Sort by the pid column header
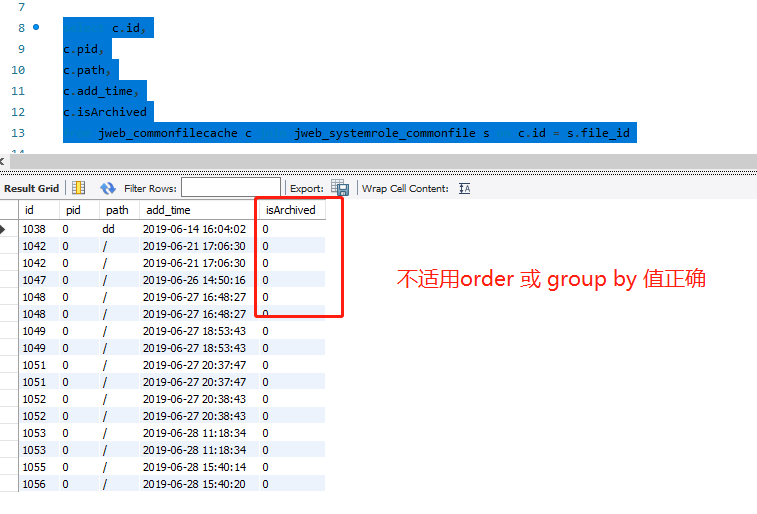Image resolution: width=757 pixels, height=514 pixels. pos(73,210)
